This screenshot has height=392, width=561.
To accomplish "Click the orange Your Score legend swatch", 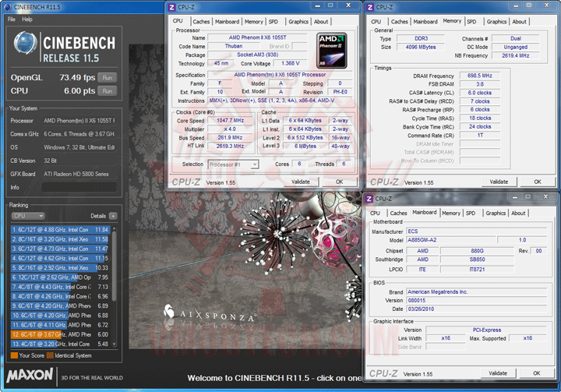I will (x=14, y=355).
